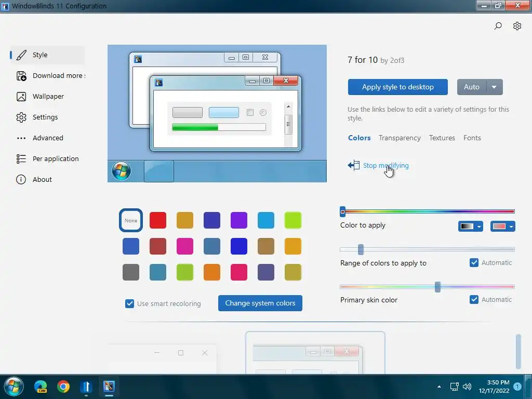Pick the gray swatch in third row
532x399 pixels.
pyautogui.click(x=131, y=272)
